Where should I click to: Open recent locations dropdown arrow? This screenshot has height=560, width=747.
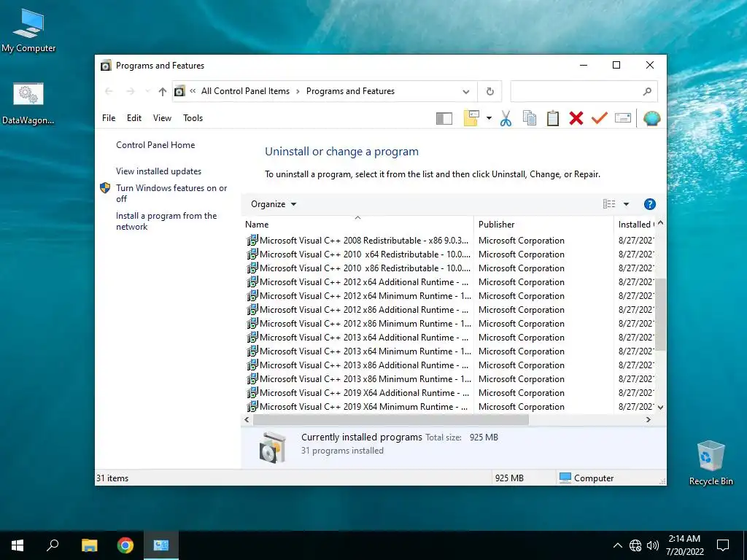147,91
